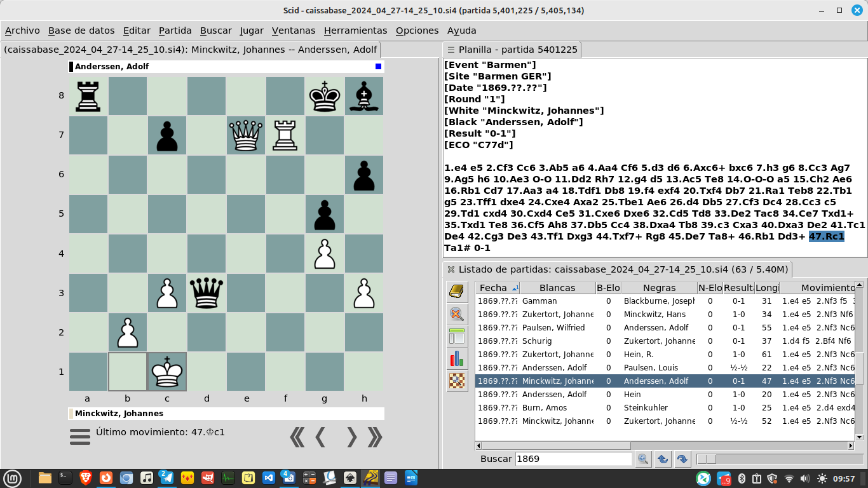
Task: Click the game list horizontal scrollbar
Action: click(x=665, y=445)
